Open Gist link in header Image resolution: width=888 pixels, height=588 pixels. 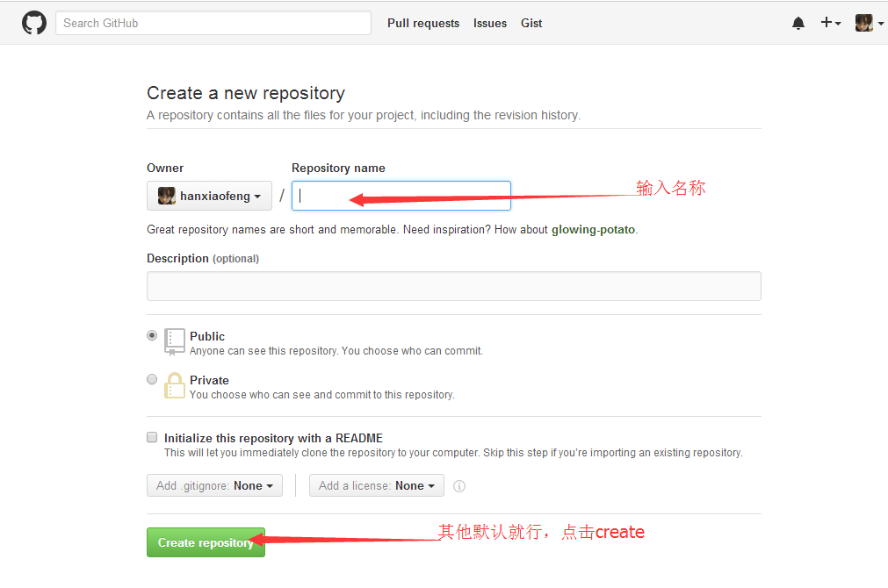pos(531,23)
